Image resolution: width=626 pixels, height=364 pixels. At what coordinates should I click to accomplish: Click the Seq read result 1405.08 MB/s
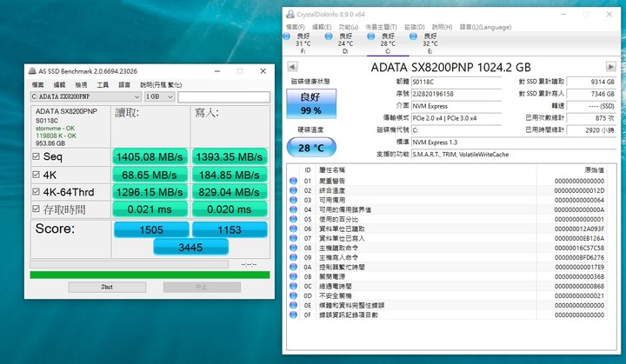[x=150, y=157]
